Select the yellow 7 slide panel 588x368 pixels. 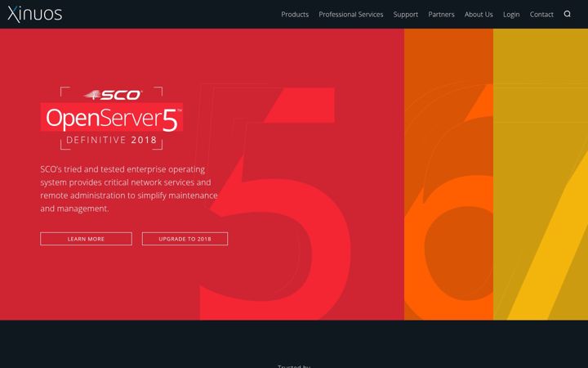(541, 174)
